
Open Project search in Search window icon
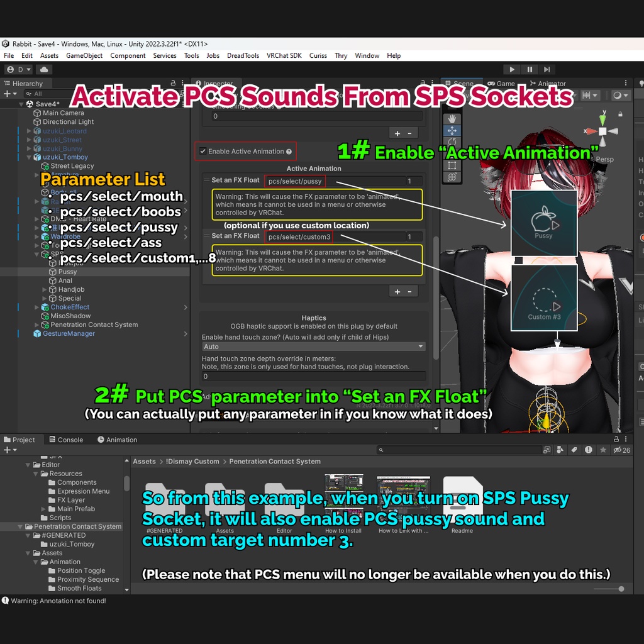point(547,450)
